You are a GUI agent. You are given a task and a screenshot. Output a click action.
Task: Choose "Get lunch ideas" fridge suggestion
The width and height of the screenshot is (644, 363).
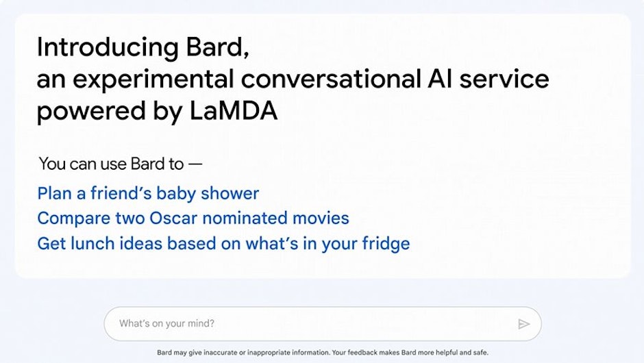(223, 244)
